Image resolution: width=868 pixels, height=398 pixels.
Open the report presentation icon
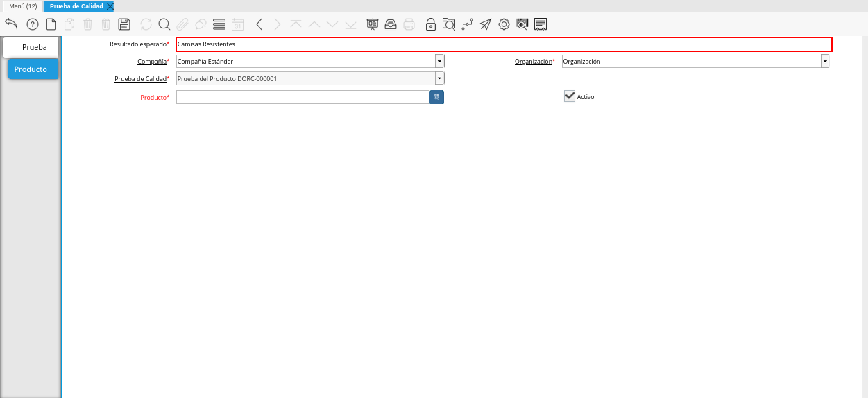click(373, 24)
